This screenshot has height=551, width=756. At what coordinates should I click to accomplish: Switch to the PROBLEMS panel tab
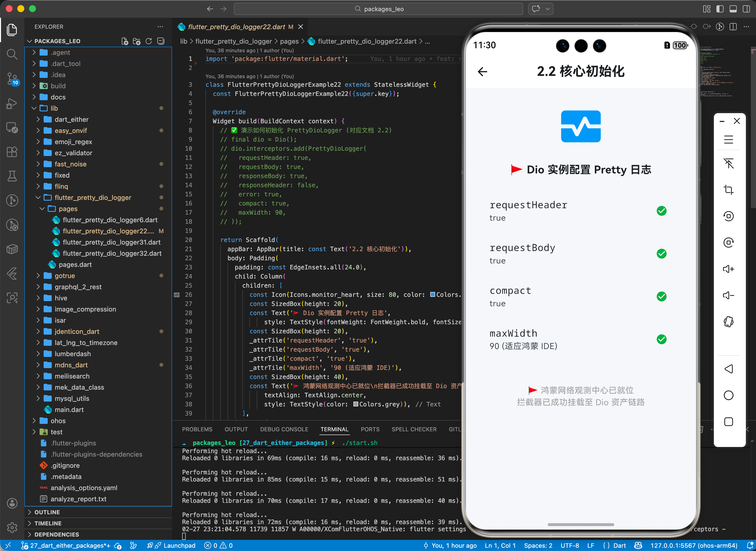197,429
